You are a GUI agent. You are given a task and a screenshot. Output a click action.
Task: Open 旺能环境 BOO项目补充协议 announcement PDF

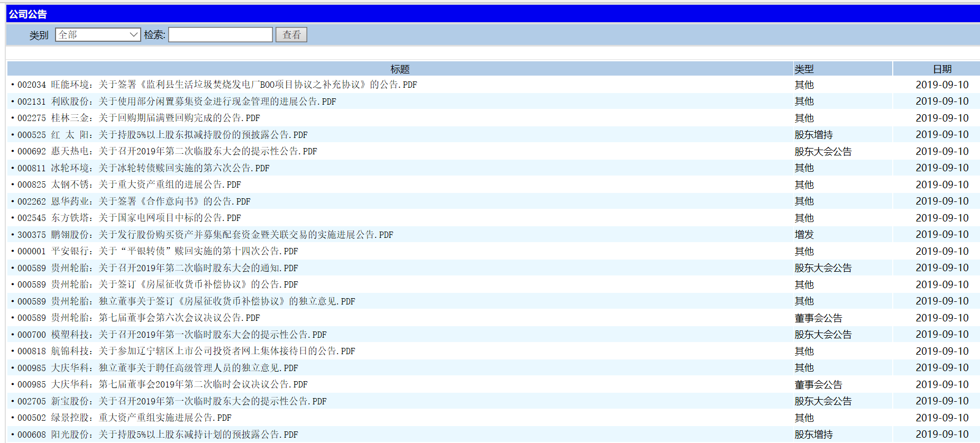(217, 85)
